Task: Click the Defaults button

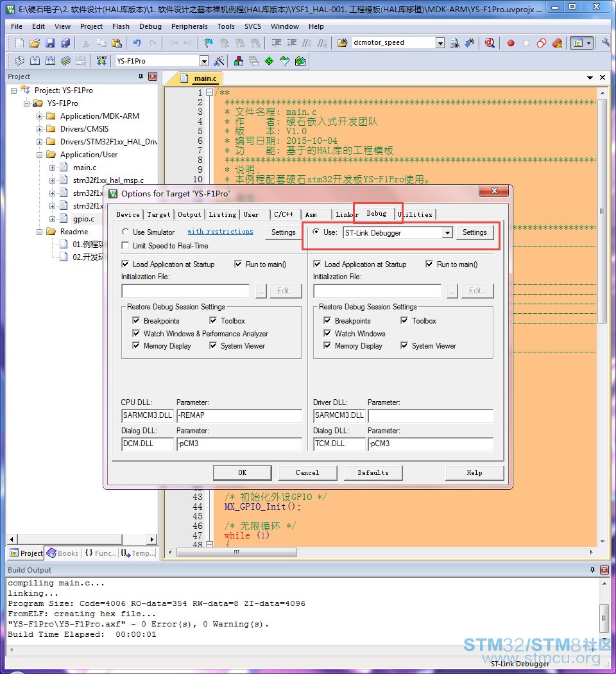Action: 373,472
